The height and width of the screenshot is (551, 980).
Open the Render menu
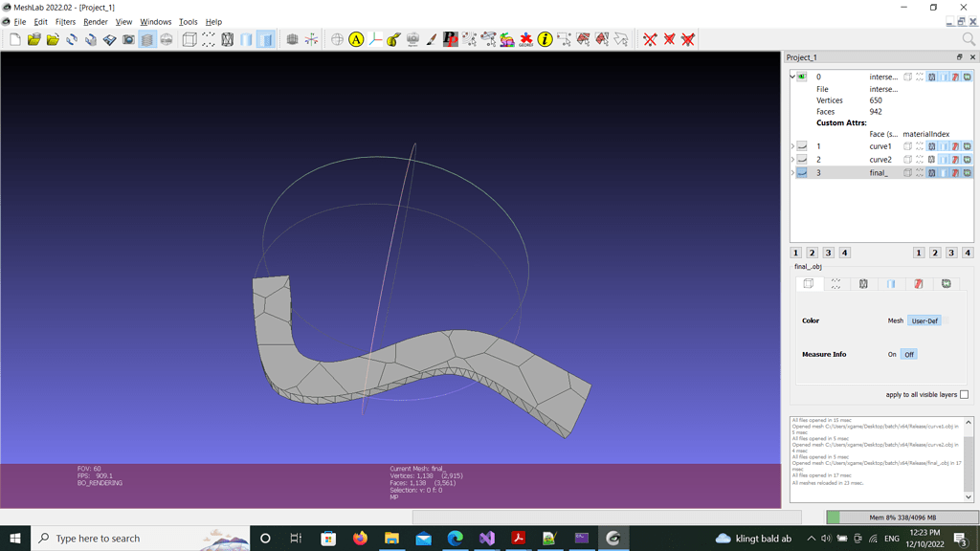click(x=96, y=22)
